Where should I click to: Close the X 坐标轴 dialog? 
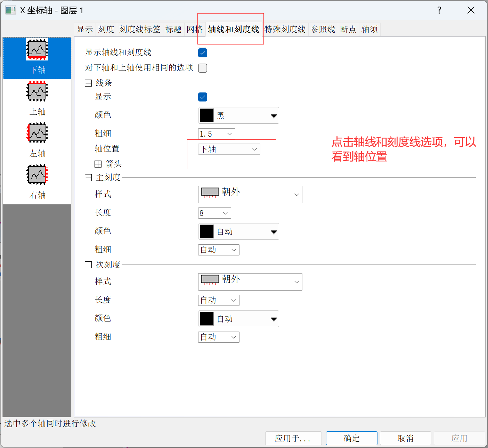(471, 10)
